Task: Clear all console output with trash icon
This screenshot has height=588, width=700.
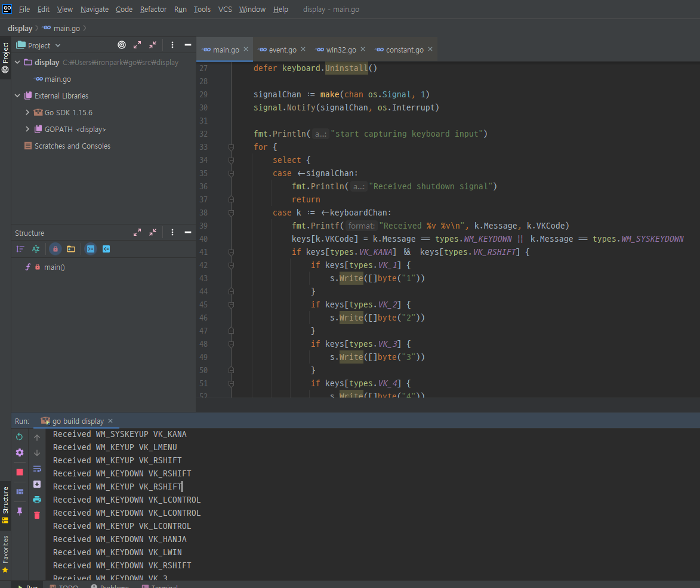Action: point(37,515)
